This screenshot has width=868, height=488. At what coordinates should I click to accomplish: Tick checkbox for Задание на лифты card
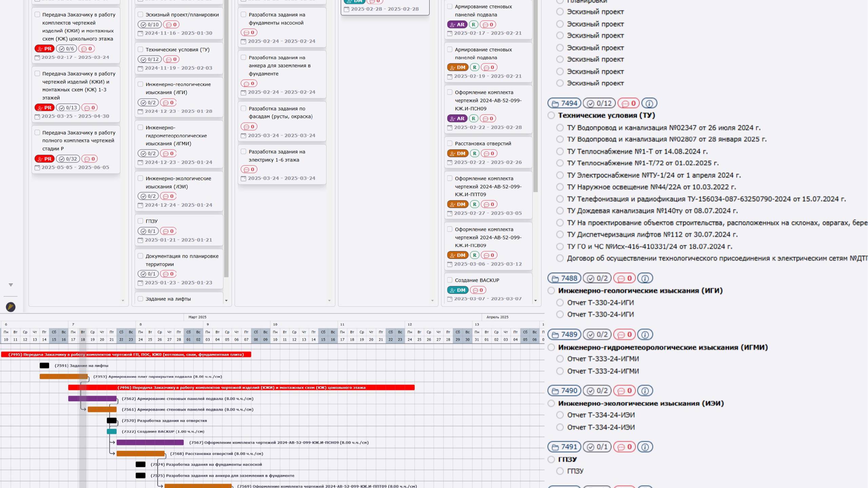pyautogui.click(x=140, y=299)
